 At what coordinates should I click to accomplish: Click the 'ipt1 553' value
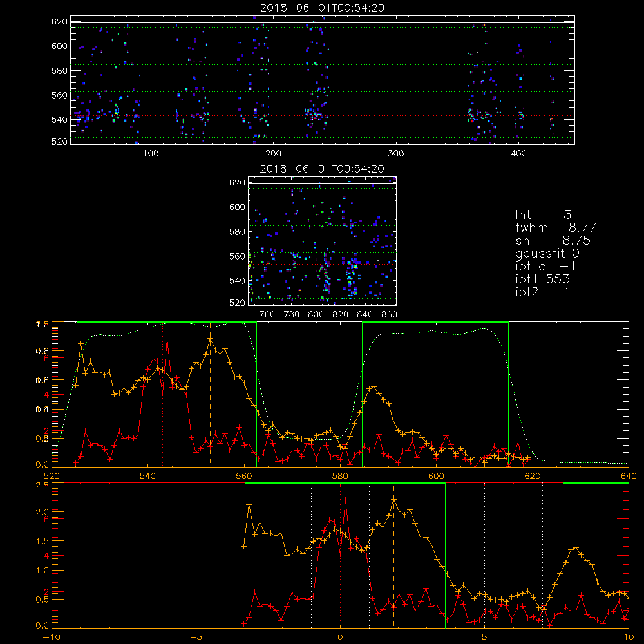click(x=542, y=279)
